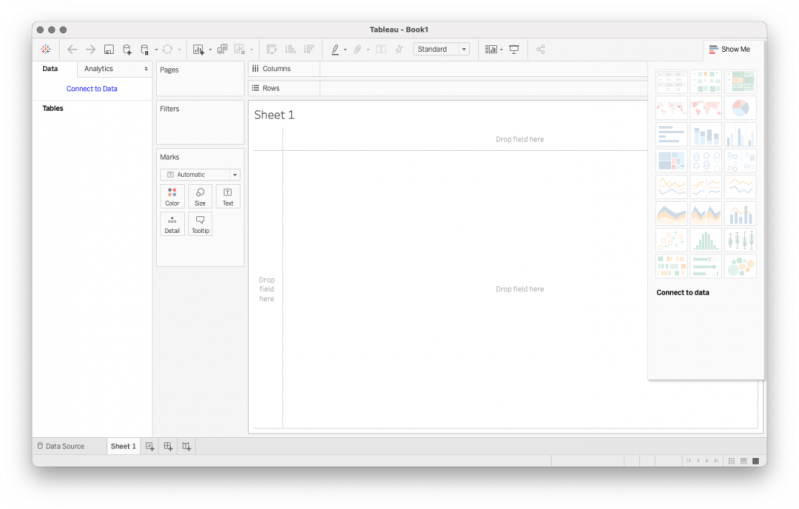Screen dimensions: 799x509
Task: Click the New Dashboard tab icon at bottom
Action: click(x=168, y=446)
